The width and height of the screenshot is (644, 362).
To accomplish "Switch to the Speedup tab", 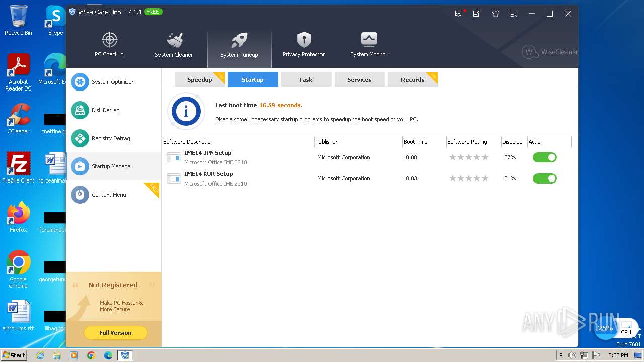I will pos(200,80).
